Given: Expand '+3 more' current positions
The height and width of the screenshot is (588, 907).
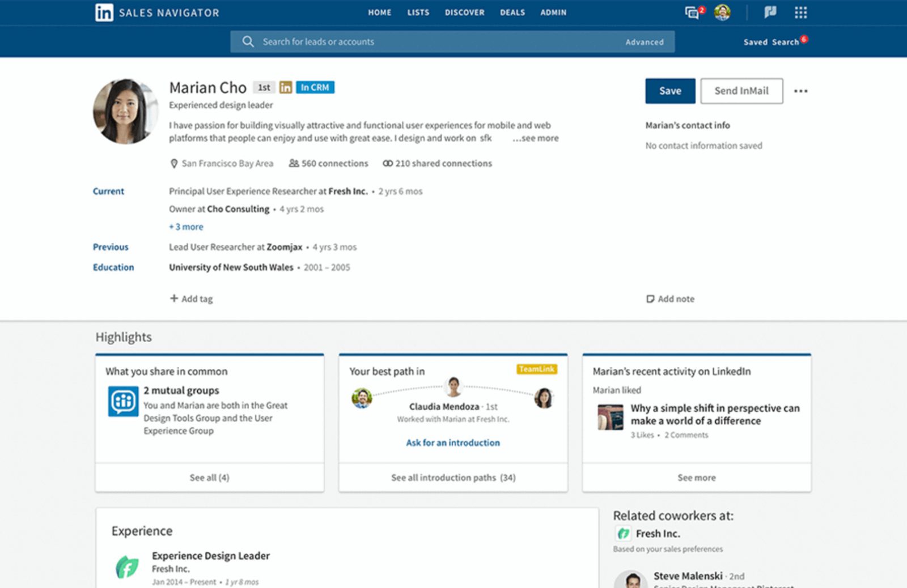Looking at the screenshot, I should coord(186,227).
